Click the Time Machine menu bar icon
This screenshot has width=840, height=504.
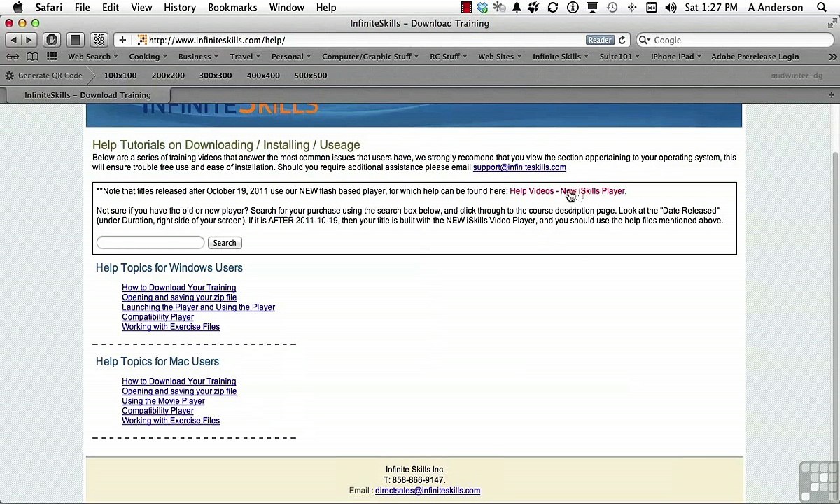612,8
